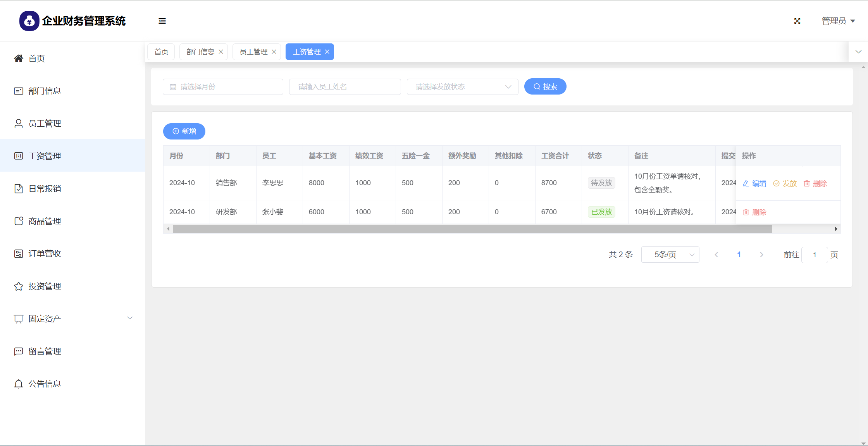Click the 新增 button
This screenshot has width=868, height=446.
coord(184,131)
